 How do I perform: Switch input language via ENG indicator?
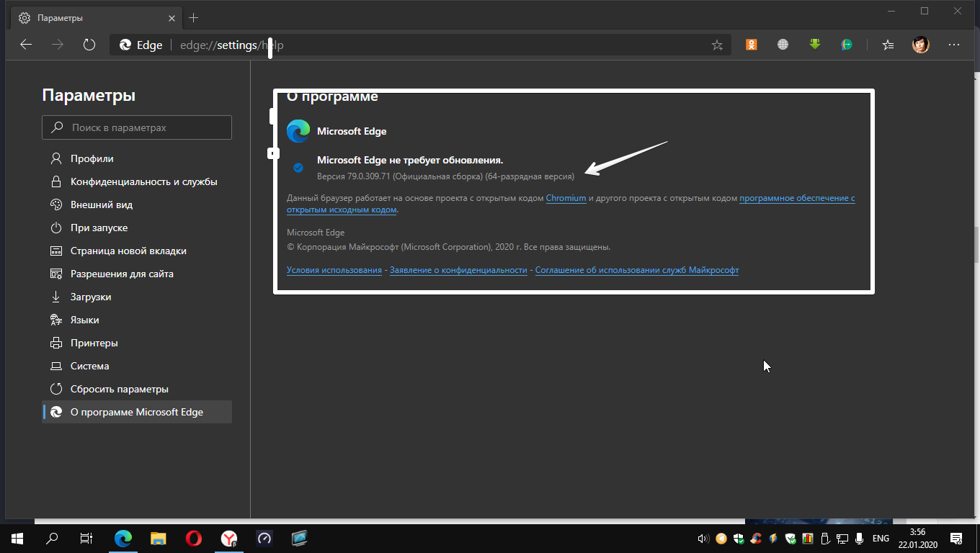click(881, 539)
